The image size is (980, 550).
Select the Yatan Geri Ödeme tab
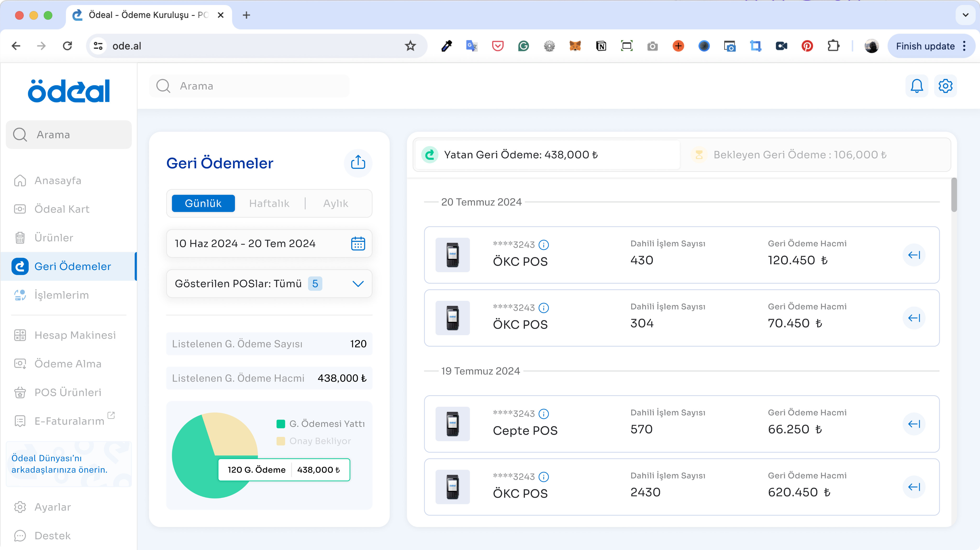pos(547,155)
